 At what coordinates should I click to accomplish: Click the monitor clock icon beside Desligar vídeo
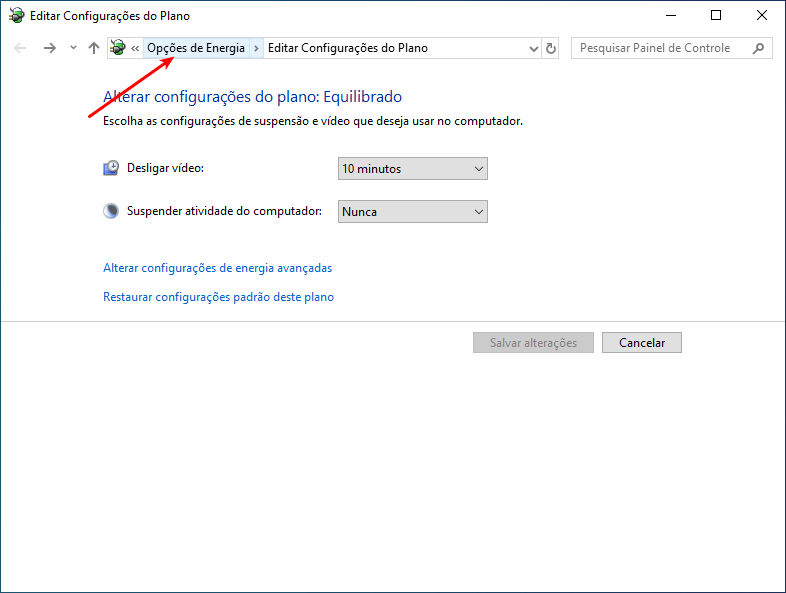111,168
